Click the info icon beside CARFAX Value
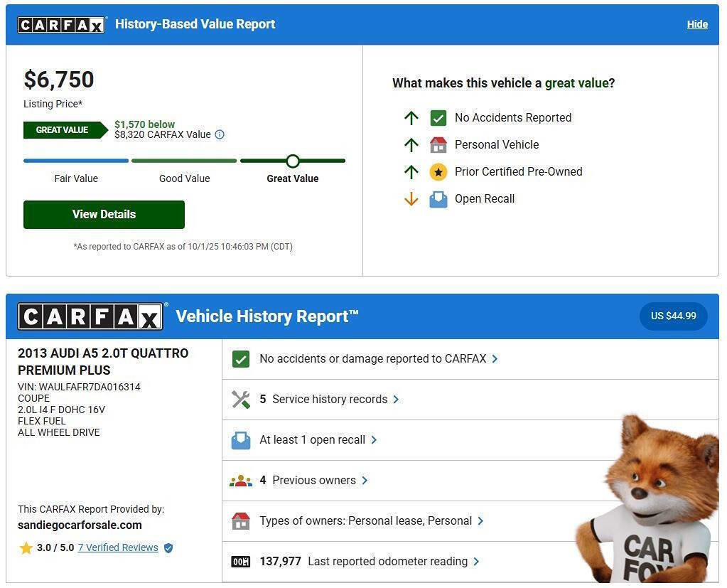The width and height of the screenshot is (727, 588). pyautogui.click(x=220, y=134)
